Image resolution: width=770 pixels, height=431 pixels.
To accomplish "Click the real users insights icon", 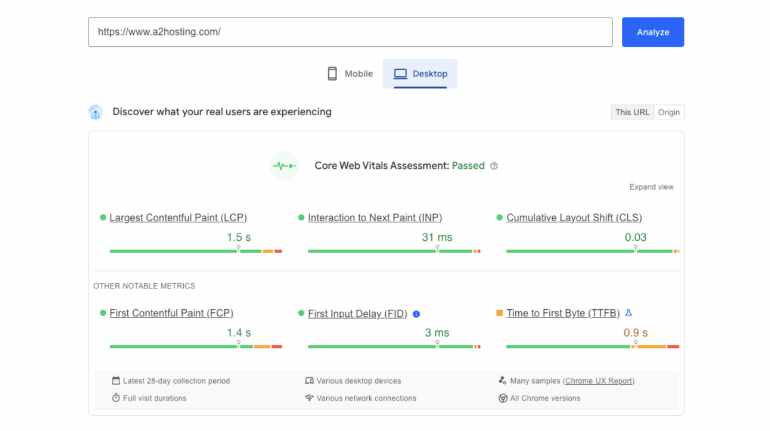I will pyautogui.click(x=95, y=112).
